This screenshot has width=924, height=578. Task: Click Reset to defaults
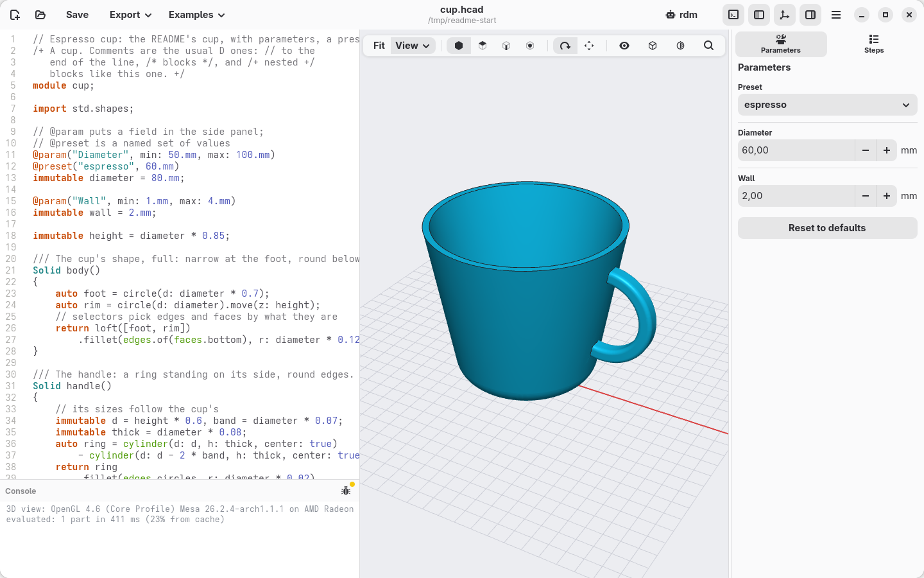(827, 228)
